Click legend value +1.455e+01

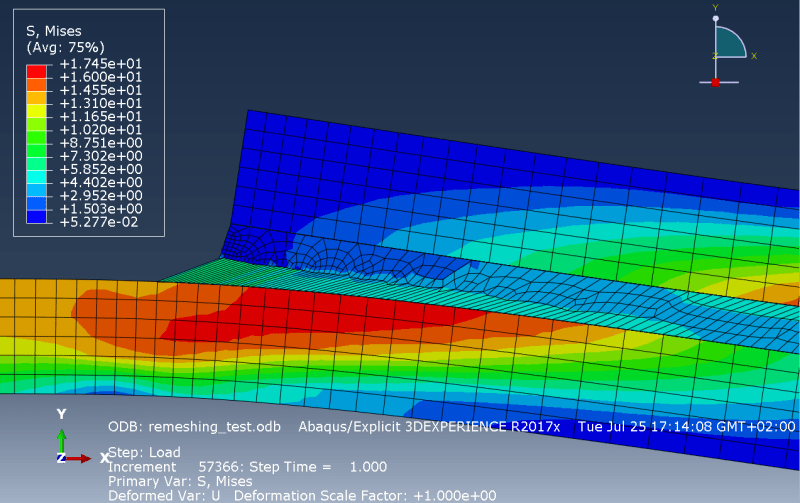pos(101,90)
